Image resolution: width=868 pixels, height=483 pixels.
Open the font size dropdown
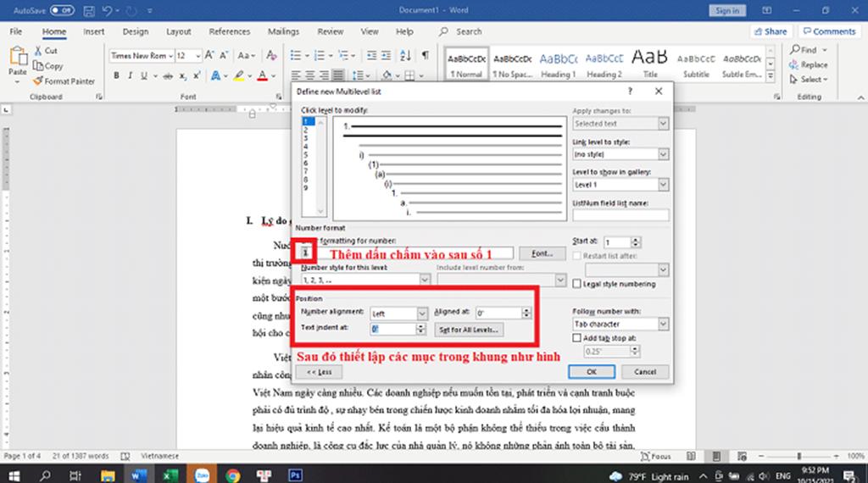(197, 55)
